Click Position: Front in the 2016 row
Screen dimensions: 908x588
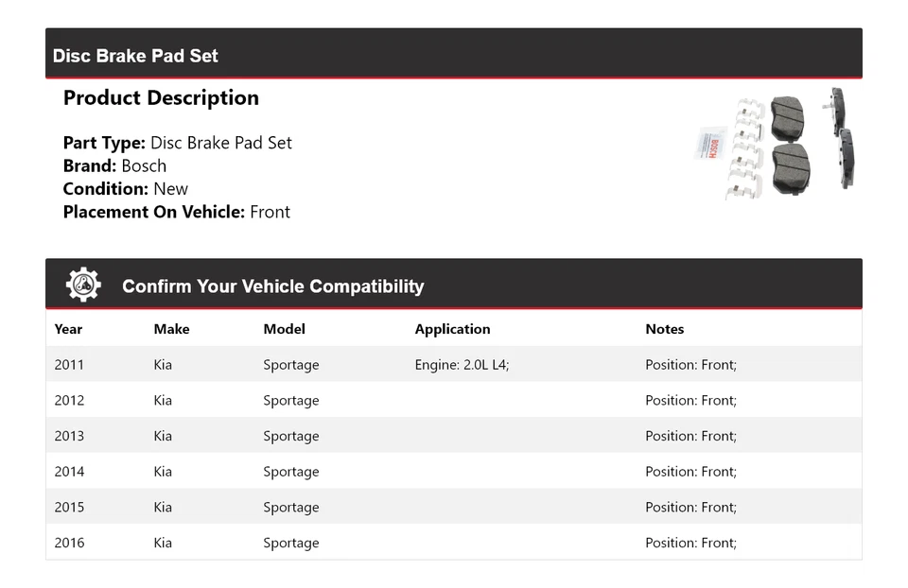tap(690, 543)
